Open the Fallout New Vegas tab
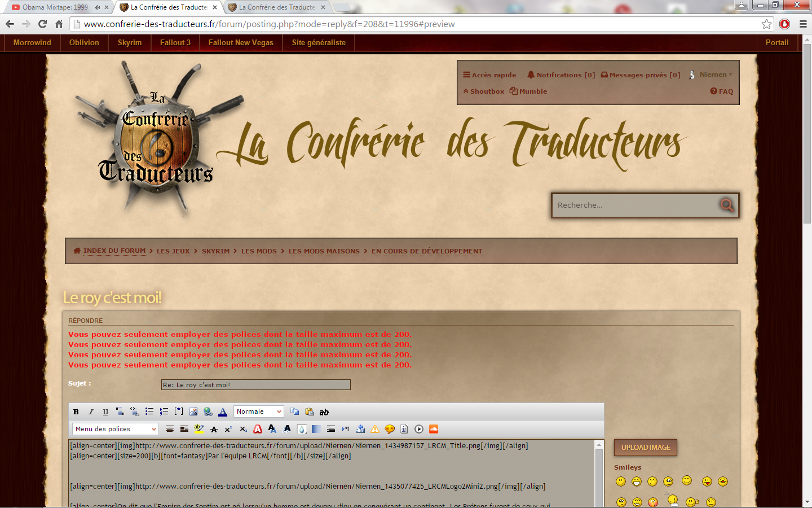This screenshot has height=508, width=812. point(241,43)
